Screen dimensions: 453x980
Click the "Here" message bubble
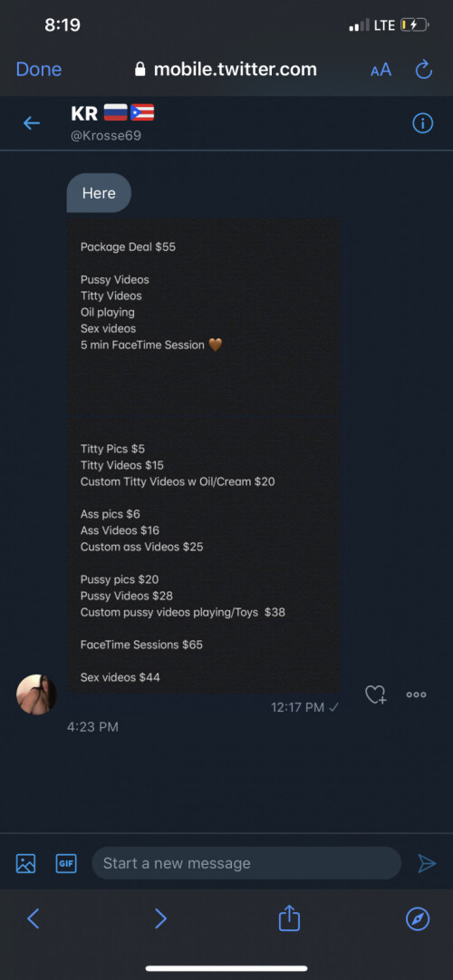click(99, 193)
